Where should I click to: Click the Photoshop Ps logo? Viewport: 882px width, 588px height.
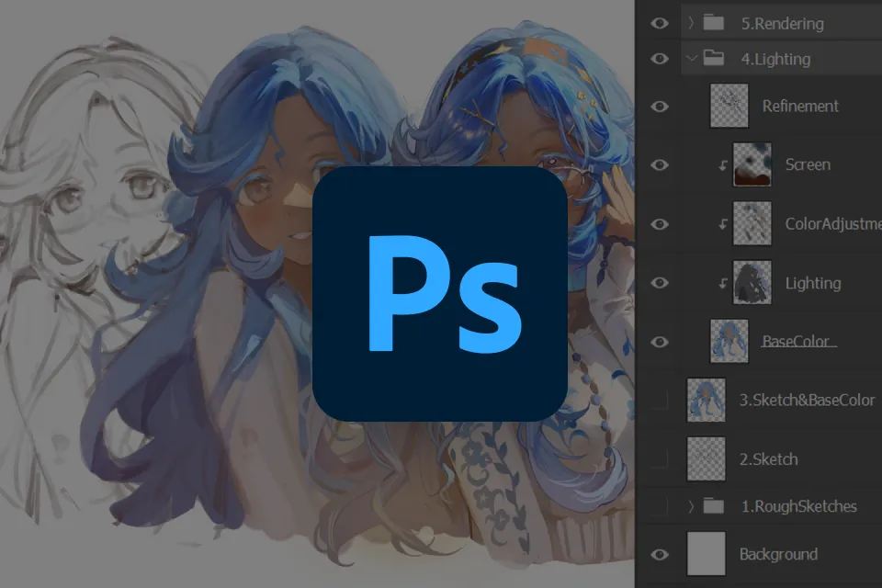point(439,294)
